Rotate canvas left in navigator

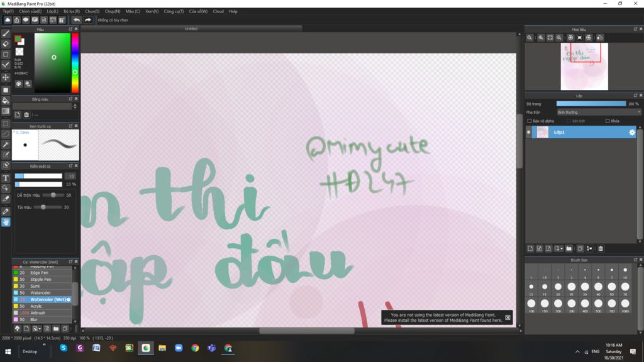(x=570, y=38)
